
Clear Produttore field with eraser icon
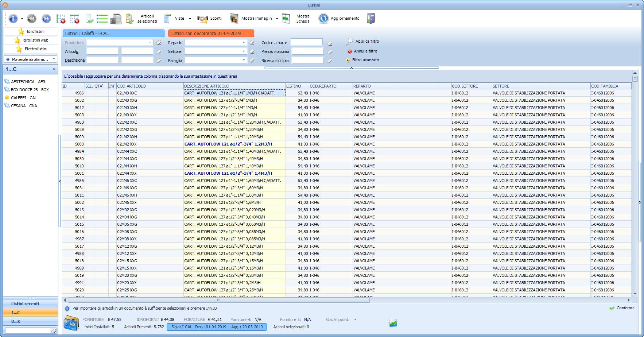tap(159, 43)
